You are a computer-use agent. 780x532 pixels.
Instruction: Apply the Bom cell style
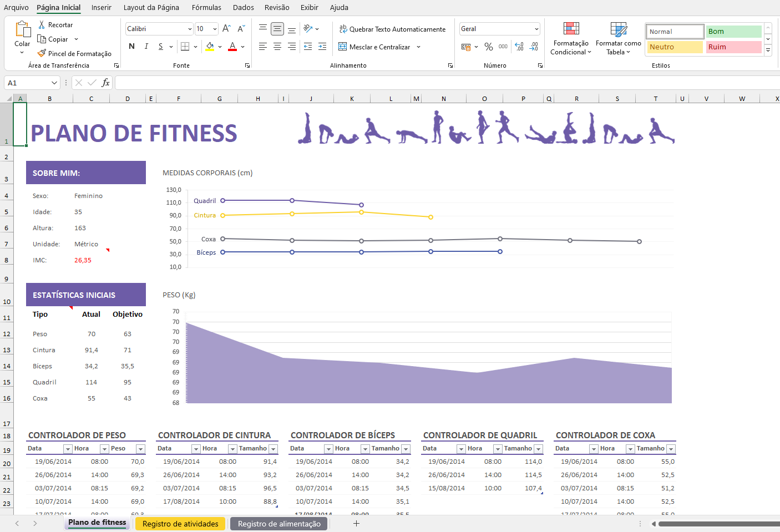733,32
